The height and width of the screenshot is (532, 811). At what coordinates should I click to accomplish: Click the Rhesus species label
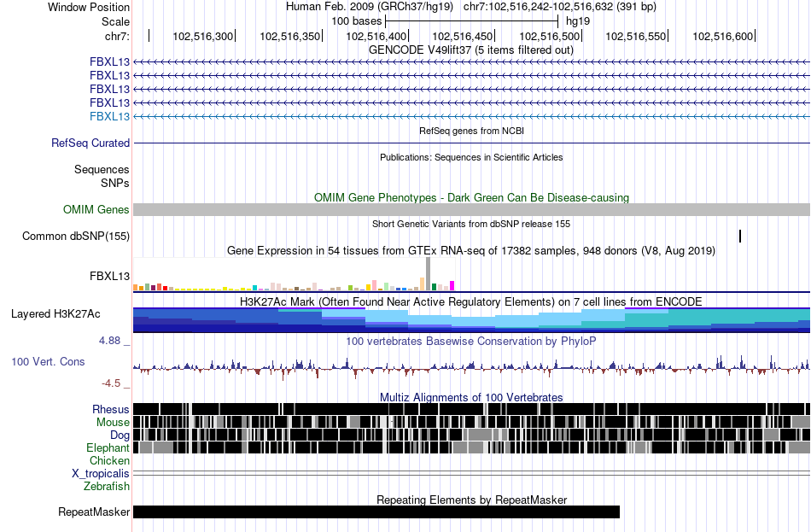111,409
